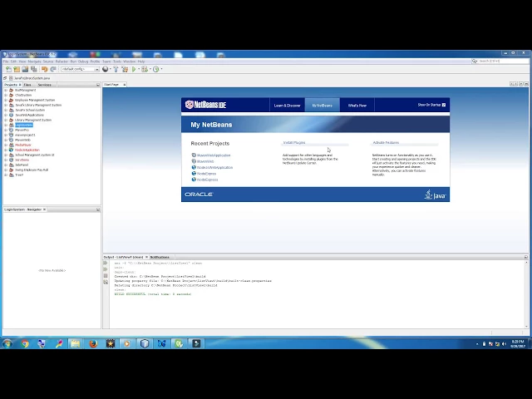Viewport: 532px width, 399px height.
Task: Click the NetBeans cube icon in taskbar
Action: [145, 343]
